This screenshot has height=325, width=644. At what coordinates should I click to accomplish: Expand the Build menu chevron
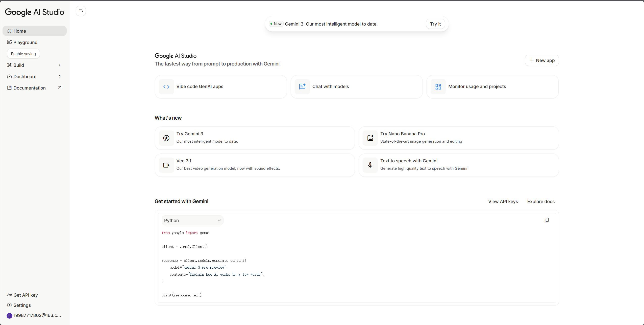pos(60,65)
